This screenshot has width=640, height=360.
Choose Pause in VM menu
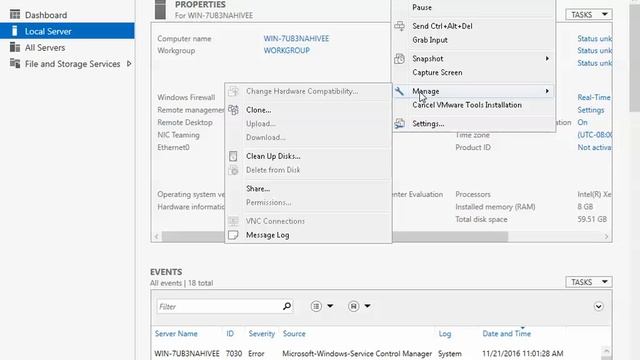422,7
